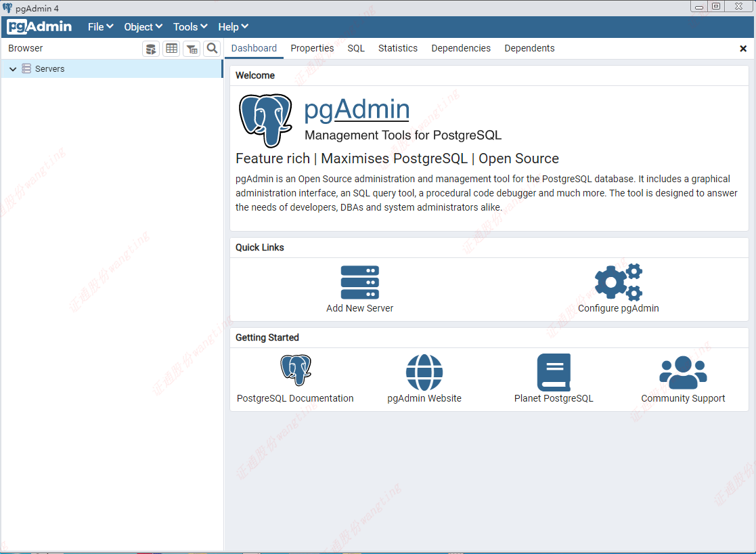Open the Tools menu
The height and width of the screenshot is (554, 756).
coord(190,27)
